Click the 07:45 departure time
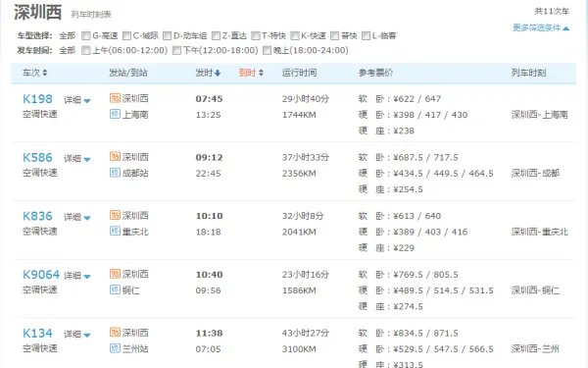The height and width of the screenshot is (368, 588). tap(209, 99)
